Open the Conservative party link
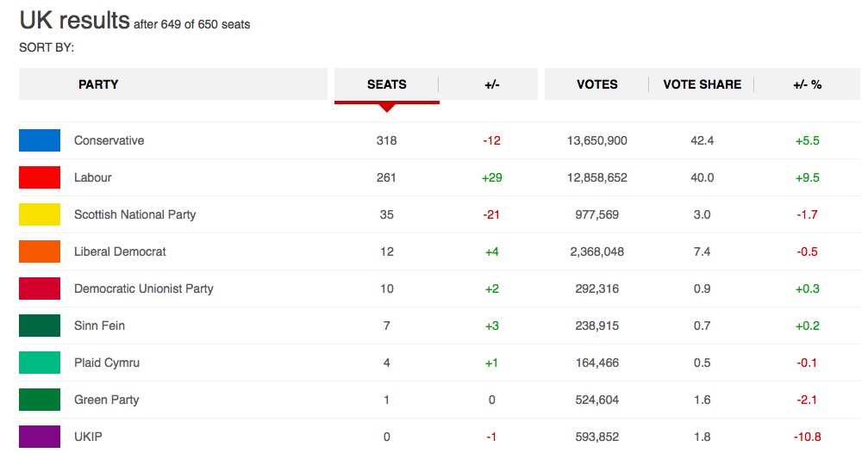The width and height of the screenshot is (868, 453). 109,140
